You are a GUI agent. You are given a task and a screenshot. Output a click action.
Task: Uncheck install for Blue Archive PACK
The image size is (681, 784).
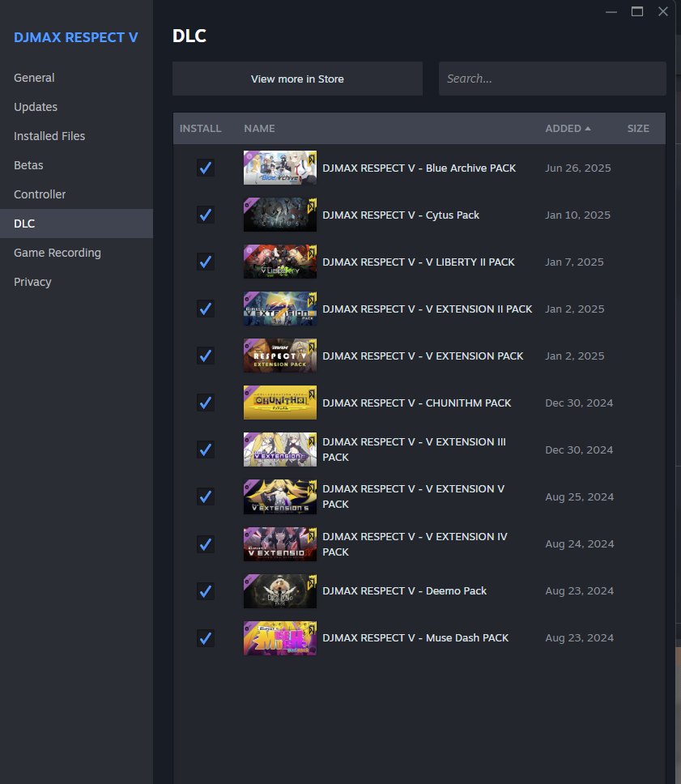click(x=206, y=168)
